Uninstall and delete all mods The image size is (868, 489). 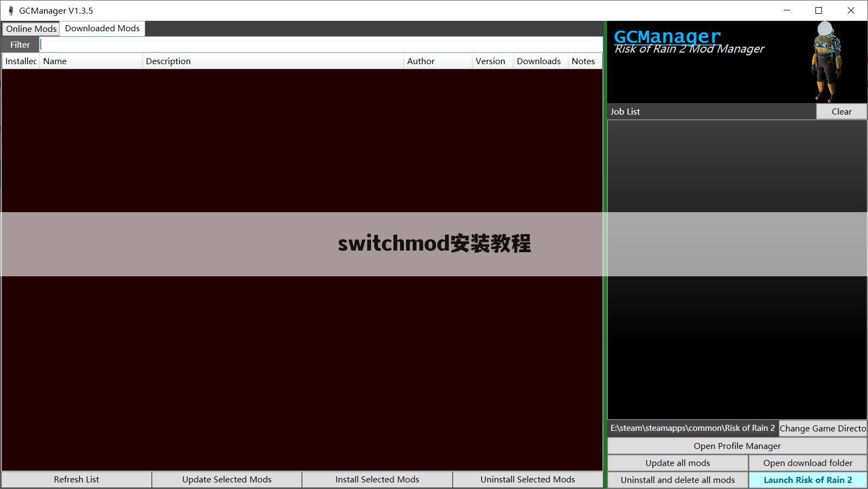coord(678,480)
